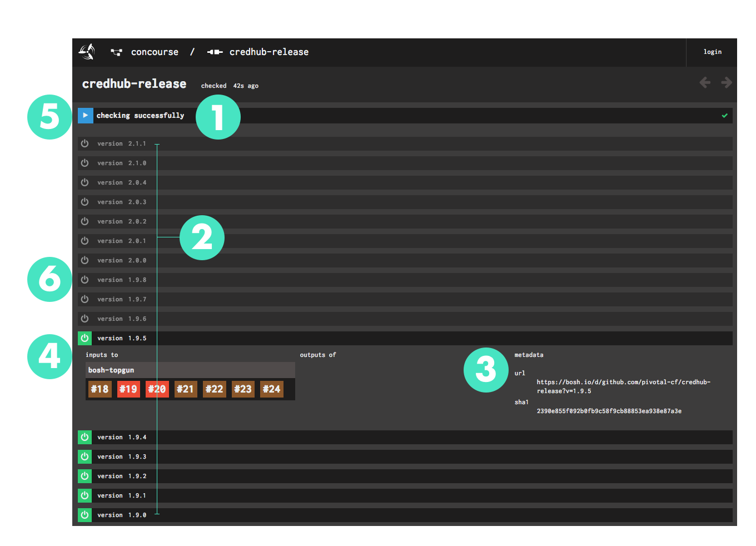Go to previous page with left arrow
The image size is (756, 546).
coord(705,83)
